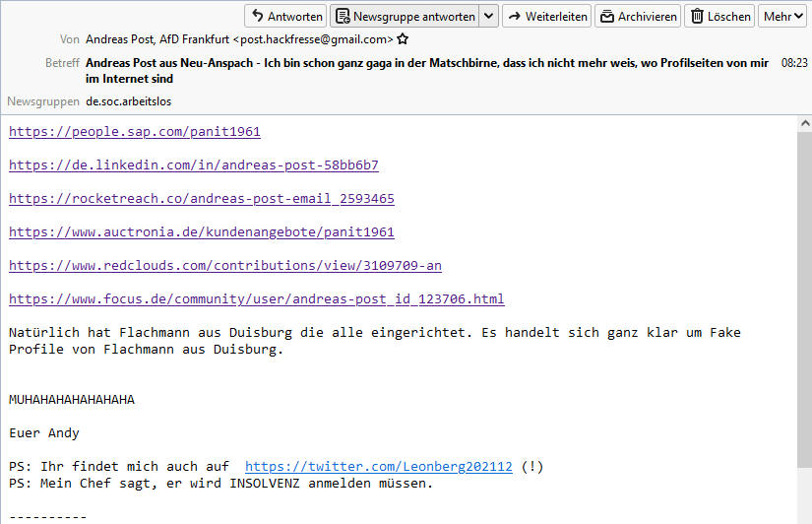Select newsgroup de.soc.arbeitslos
The image size is (812, 524).
[x=128, y=101]
